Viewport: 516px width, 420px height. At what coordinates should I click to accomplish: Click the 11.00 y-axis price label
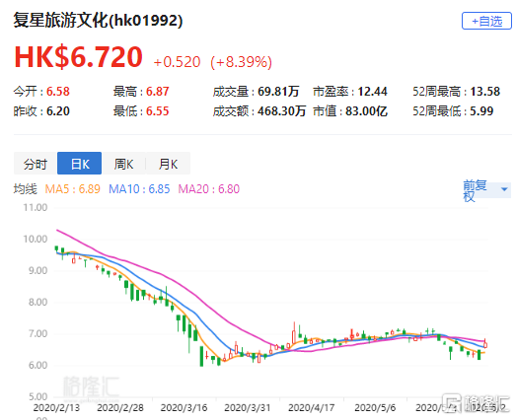(x=36, y=207)
